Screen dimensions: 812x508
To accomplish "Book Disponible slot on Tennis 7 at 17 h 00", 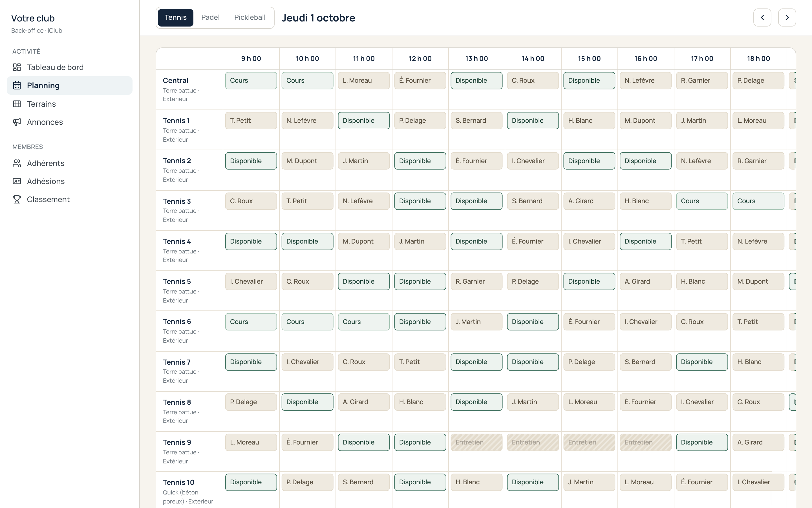I will point(702,362).
